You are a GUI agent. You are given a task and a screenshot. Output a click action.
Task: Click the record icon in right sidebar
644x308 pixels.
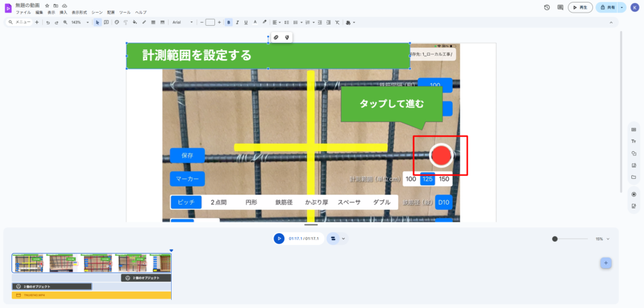pos(633,194)
